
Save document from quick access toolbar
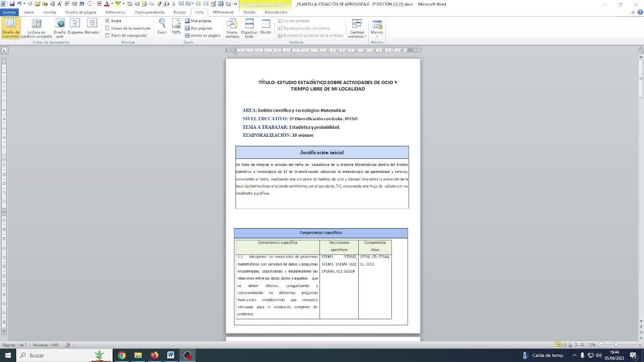[11, 4]
